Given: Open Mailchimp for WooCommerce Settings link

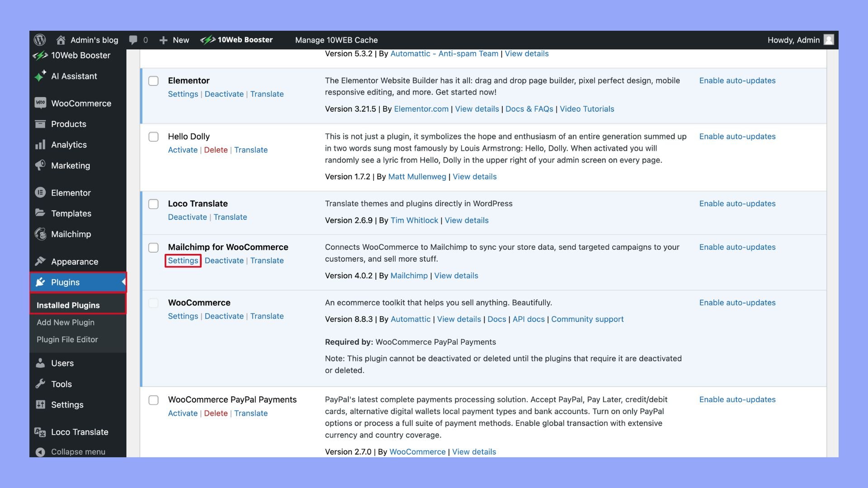Looking at the screenshot, I should 183,261.
